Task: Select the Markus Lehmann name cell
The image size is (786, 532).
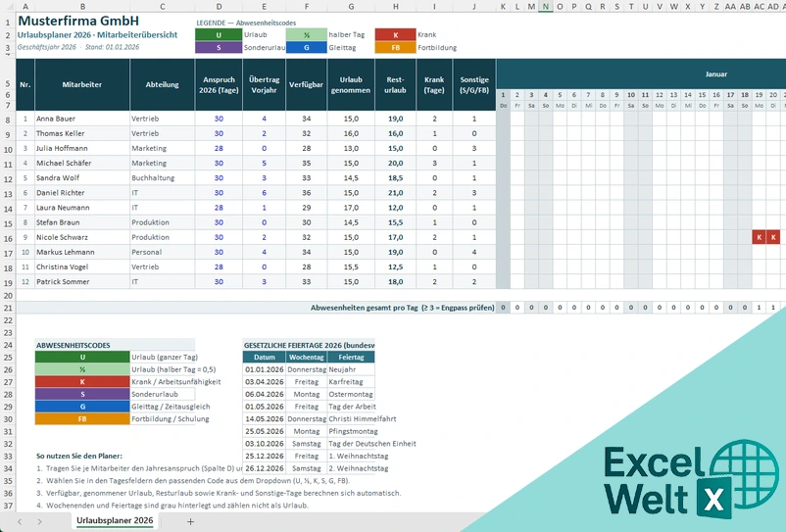Action: pyautogui.click(x=82, y=252)
